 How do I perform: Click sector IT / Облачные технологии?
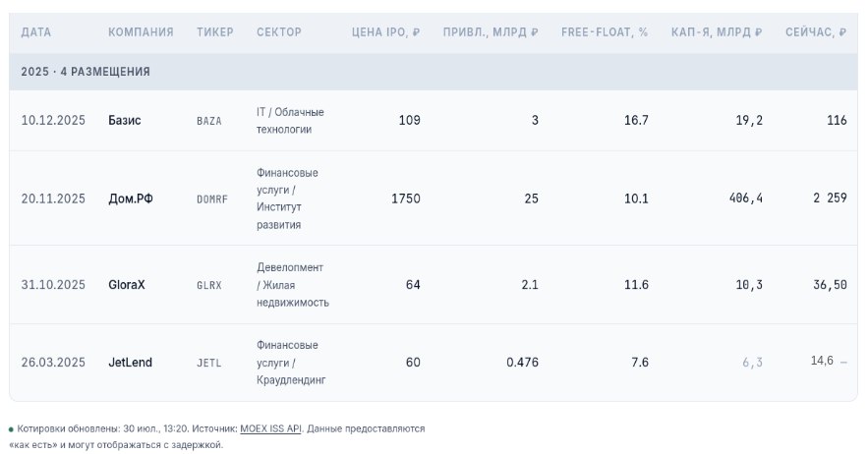pyautogui.click(x=290, y=120)
